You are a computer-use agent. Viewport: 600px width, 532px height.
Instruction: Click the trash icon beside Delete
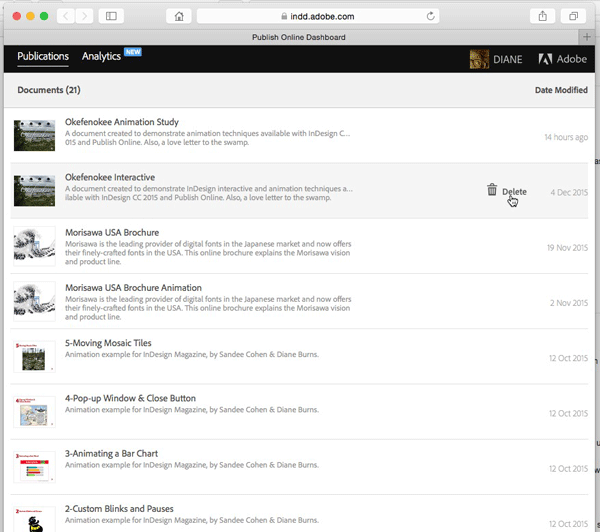(x=492, y=189)
